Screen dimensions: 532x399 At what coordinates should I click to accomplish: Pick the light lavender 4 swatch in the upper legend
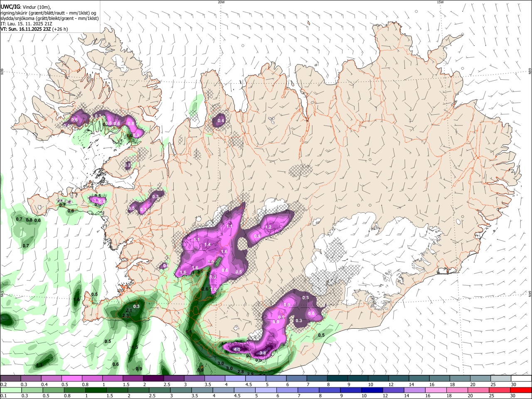[x=235, y=379]
